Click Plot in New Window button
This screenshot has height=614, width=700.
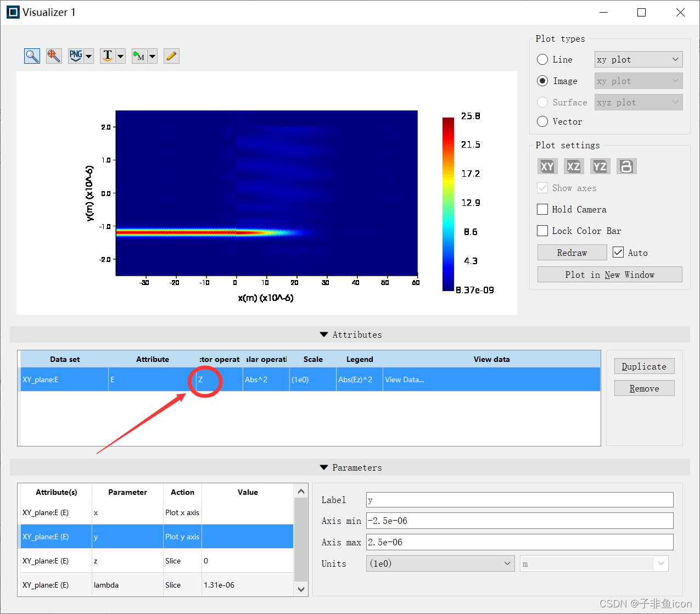[610, 275]
